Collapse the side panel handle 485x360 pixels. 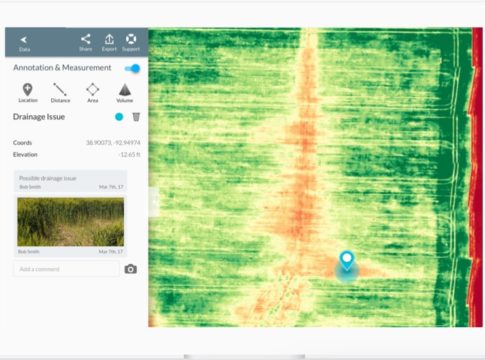154,202
